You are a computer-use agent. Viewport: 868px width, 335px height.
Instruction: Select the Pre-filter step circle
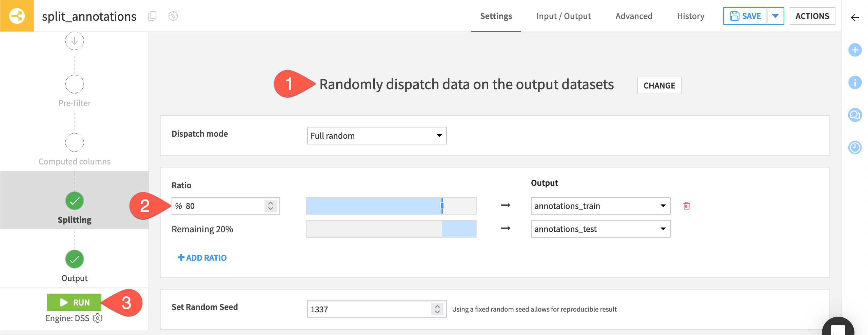click(x=74, y=84)
